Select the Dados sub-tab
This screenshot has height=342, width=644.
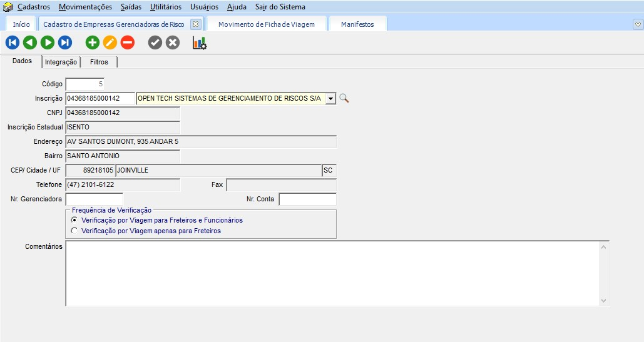coord(22,61)
